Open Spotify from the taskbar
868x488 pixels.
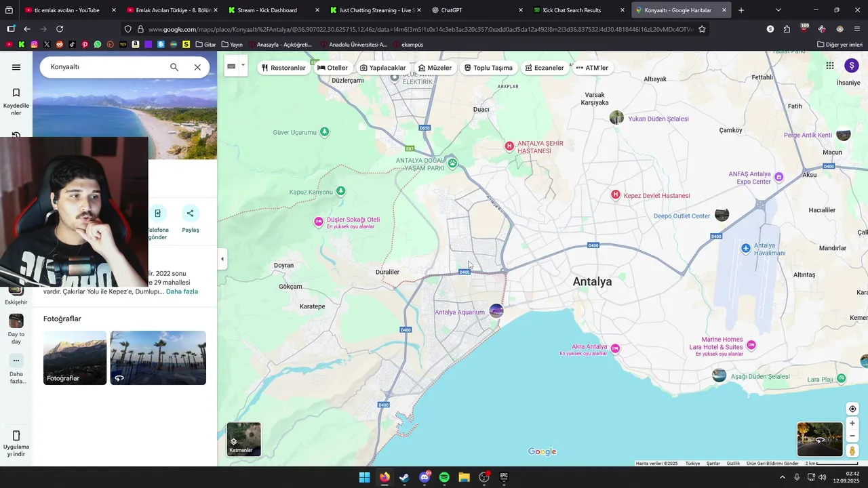tap(444, 477)
